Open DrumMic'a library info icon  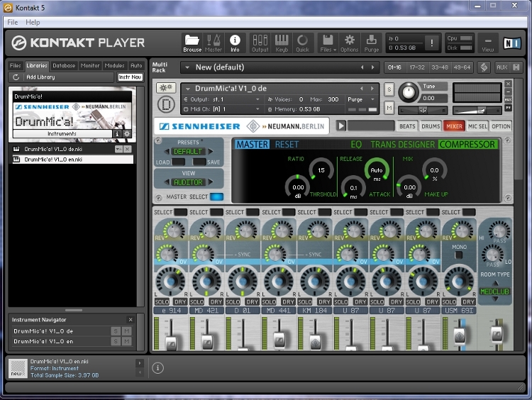coord(117,133)
